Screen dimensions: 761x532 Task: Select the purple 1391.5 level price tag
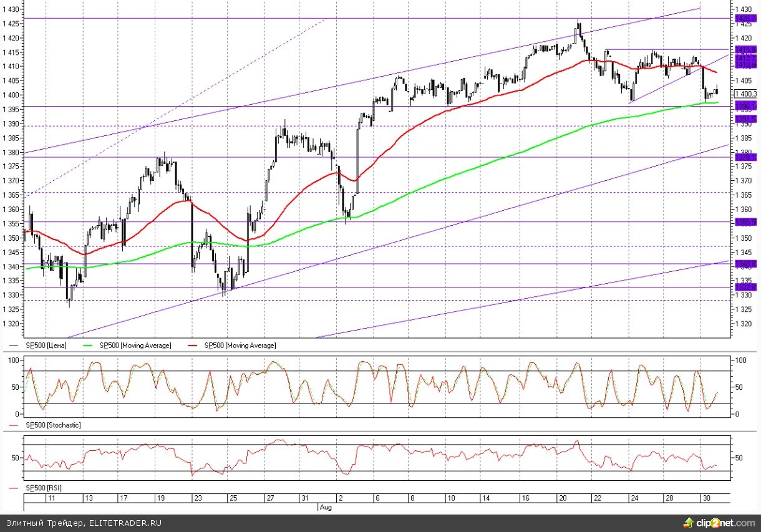pos(746,118)
